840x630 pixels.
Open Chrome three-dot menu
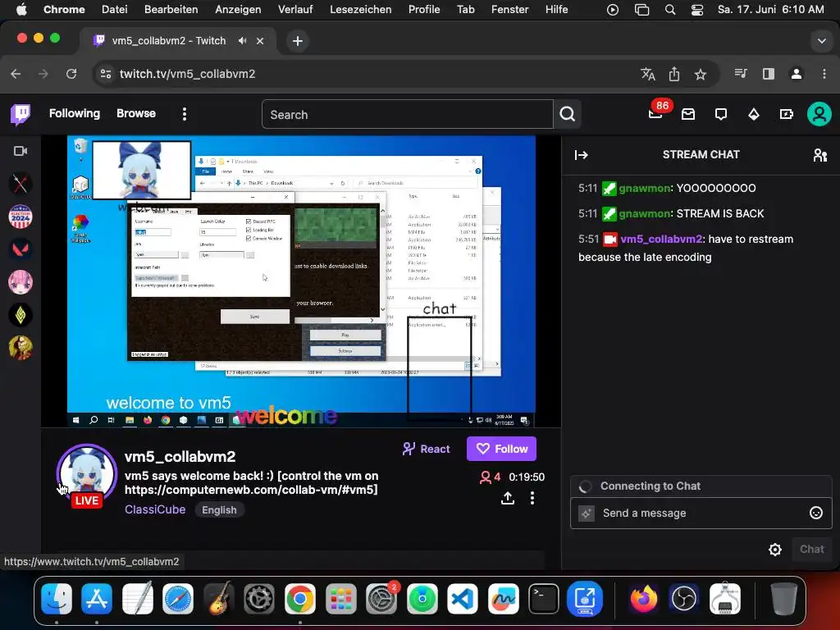824,74
